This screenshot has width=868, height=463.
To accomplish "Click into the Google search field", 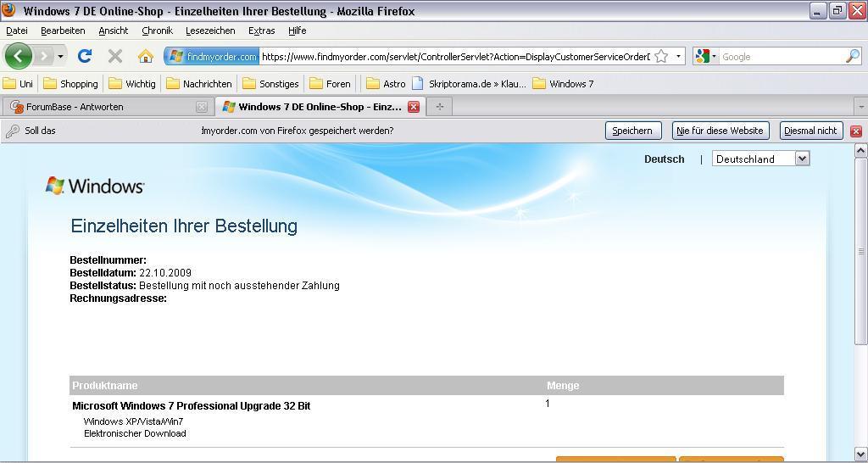I will [782, 57].
